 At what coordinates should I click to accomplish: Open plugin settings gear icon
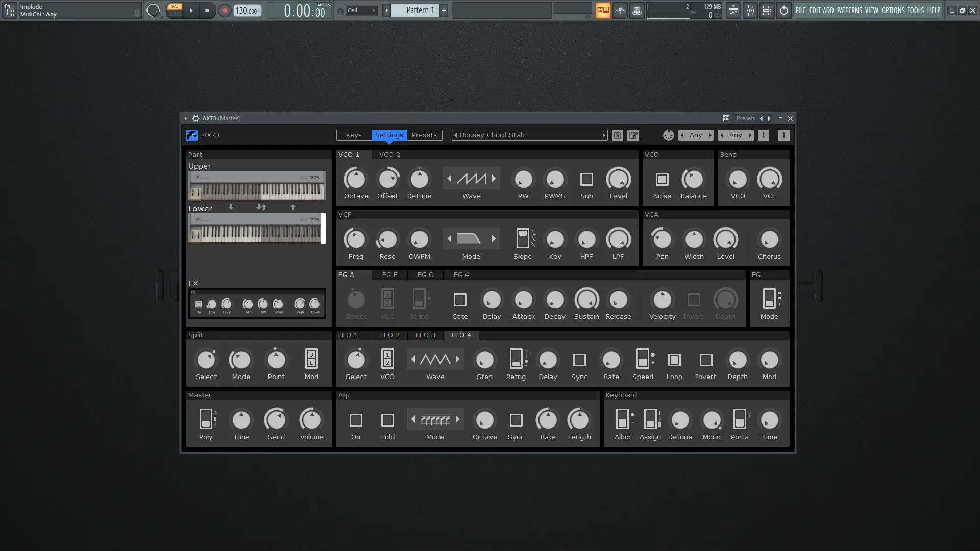[x=195, y=118]
